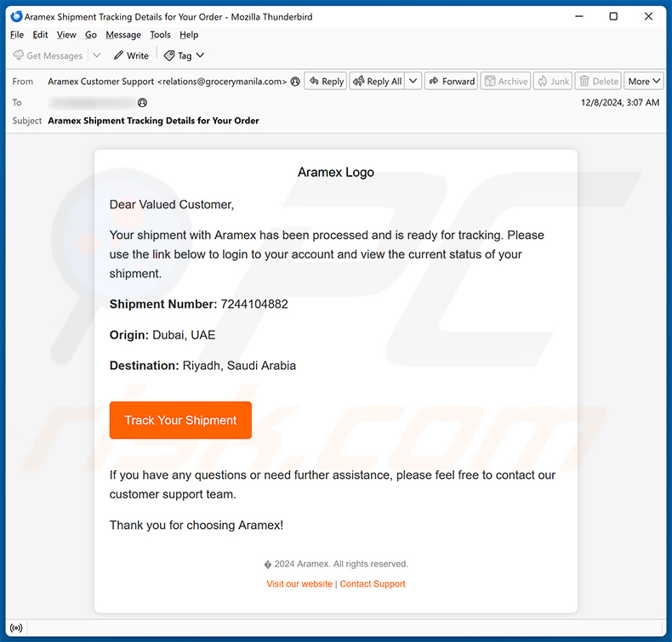The width and height of the screenshot is (672, 642).
Task: Click the orange Track Your Shipment button
Action: click(x=180, y=420)
